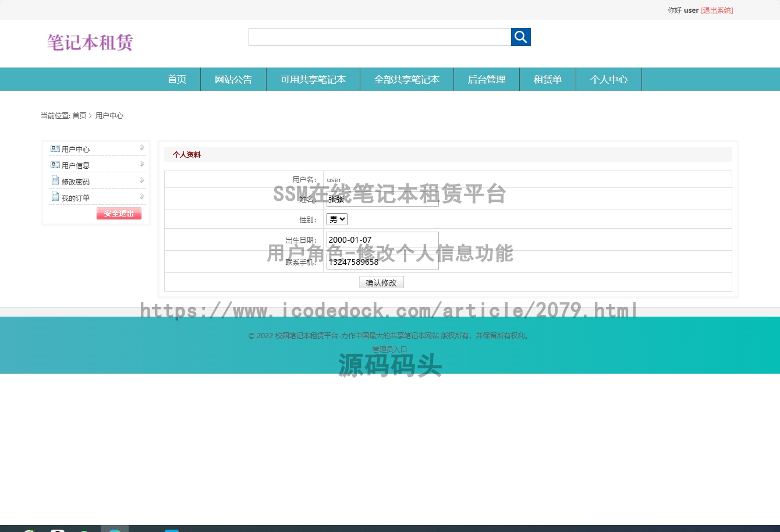Viewport: 780px width, 532px height.
Task: Click the 首页 breadcrumb link
Action: [x=79, y=116]
